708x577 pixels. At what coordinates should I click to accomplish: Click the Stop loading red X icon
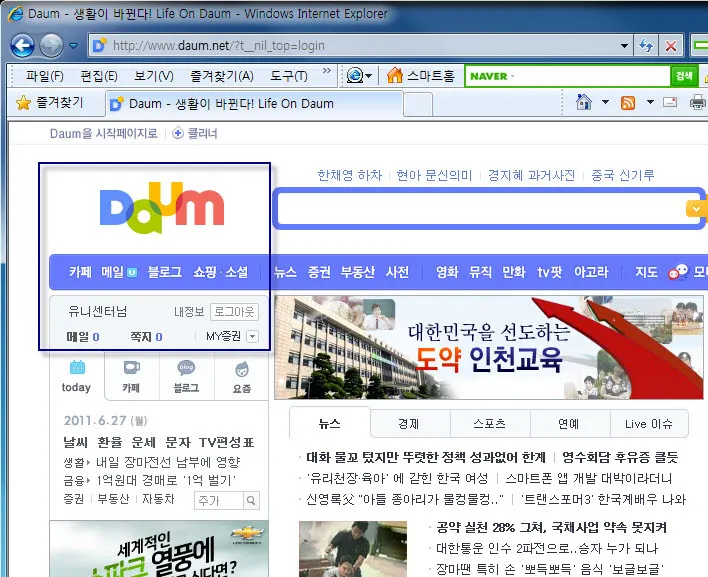pos(671,45)
